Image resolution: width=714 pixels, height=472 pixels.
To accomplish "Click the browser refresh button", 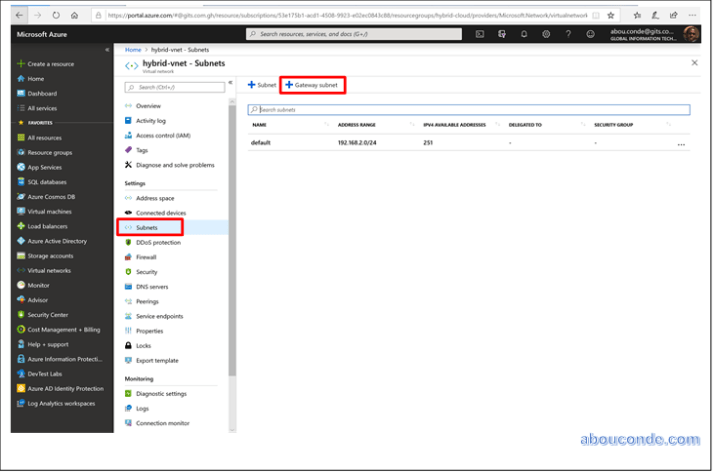I will coord(55,16).
